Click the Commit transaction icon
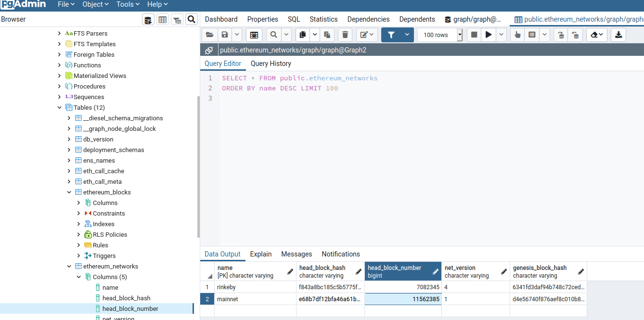This screenshot has height=320, width=644. click(561, 35)
